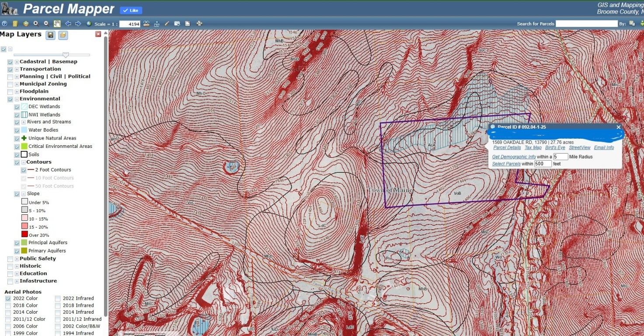Expand the Municipal Zoning layer group

tap(17, 84)
